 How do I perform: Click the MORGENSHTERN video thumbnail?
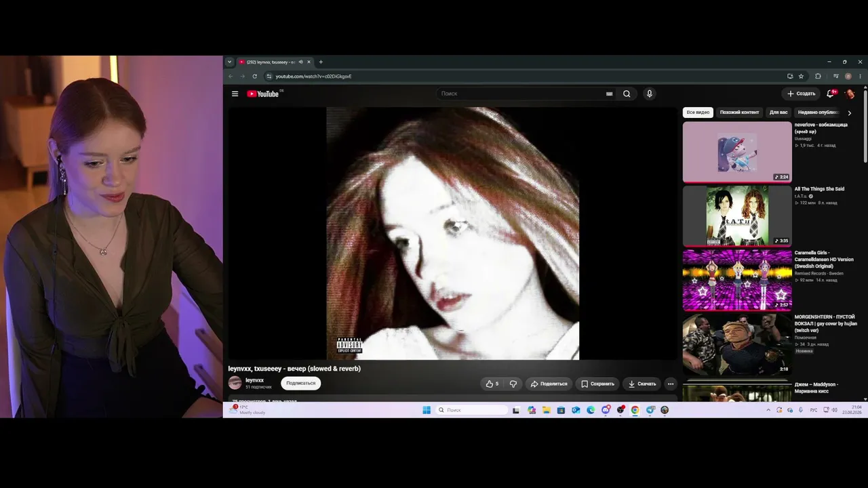click(x=737, y=344)
